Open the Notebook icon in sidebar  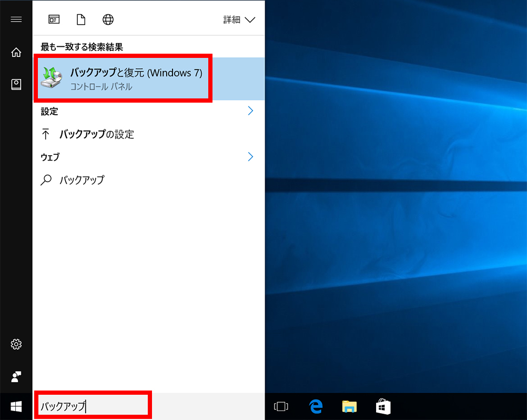coord(16,84)
